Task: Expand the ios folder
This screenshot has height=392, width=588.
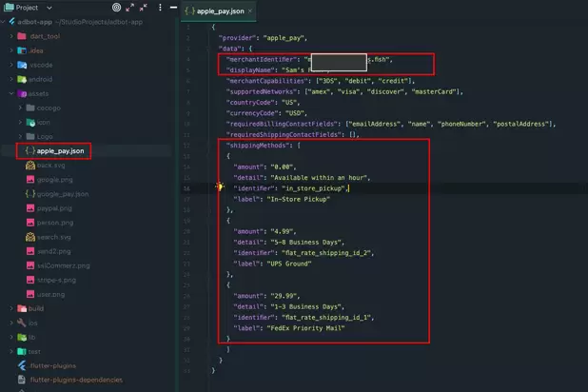Action: [11, 323]
